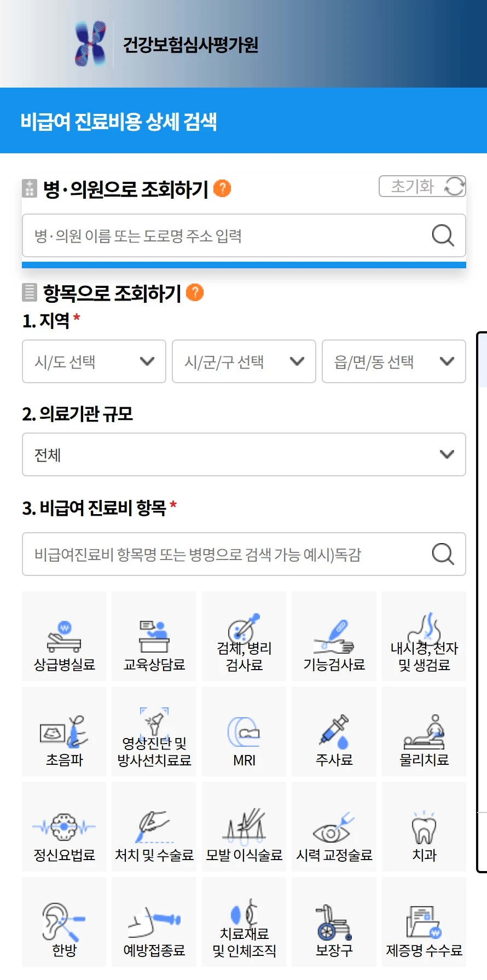
Task: Open the 주사료 category
Action: 334,731
